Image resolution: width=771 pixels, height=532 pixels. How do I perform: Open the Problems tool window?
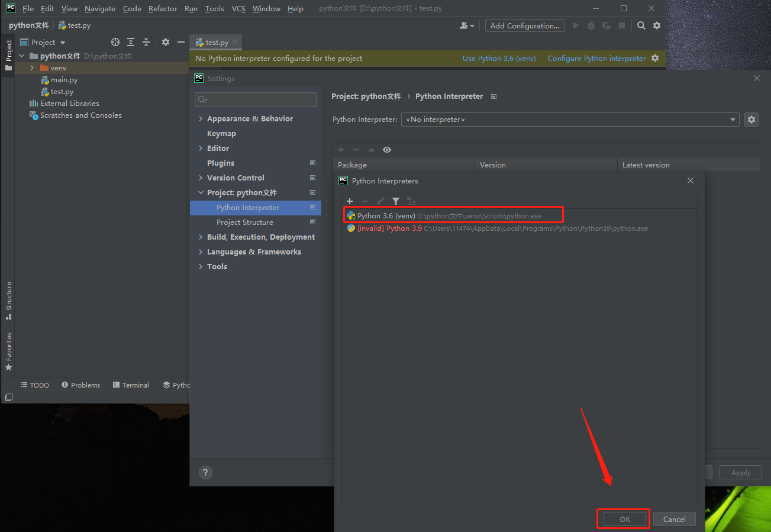point(81,385)
